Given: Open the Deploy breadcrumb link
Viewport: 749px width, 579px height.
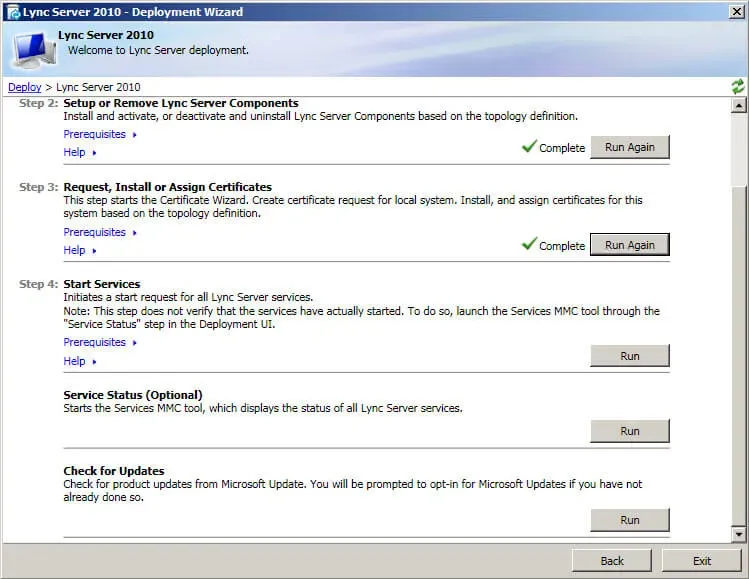Looking at the screenshot, I should pos(25,87).
